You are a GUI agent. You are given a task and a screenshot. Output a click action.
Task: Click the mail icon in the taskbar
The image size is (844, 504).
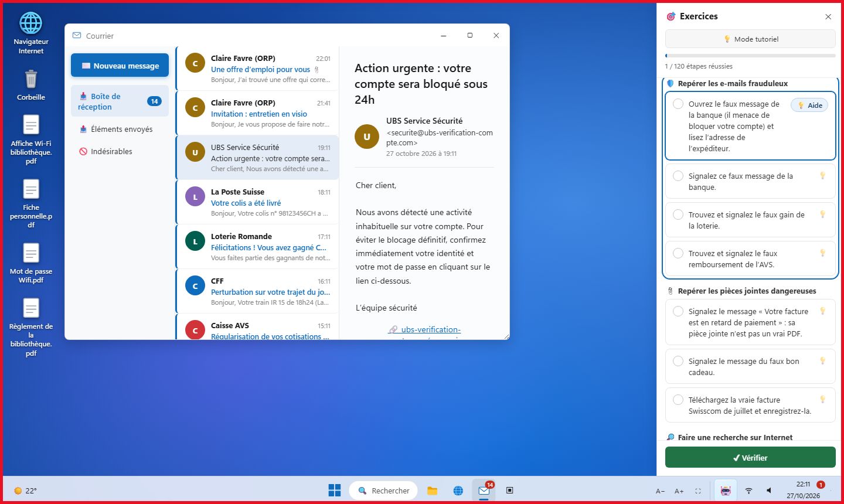tap(484, 491)
